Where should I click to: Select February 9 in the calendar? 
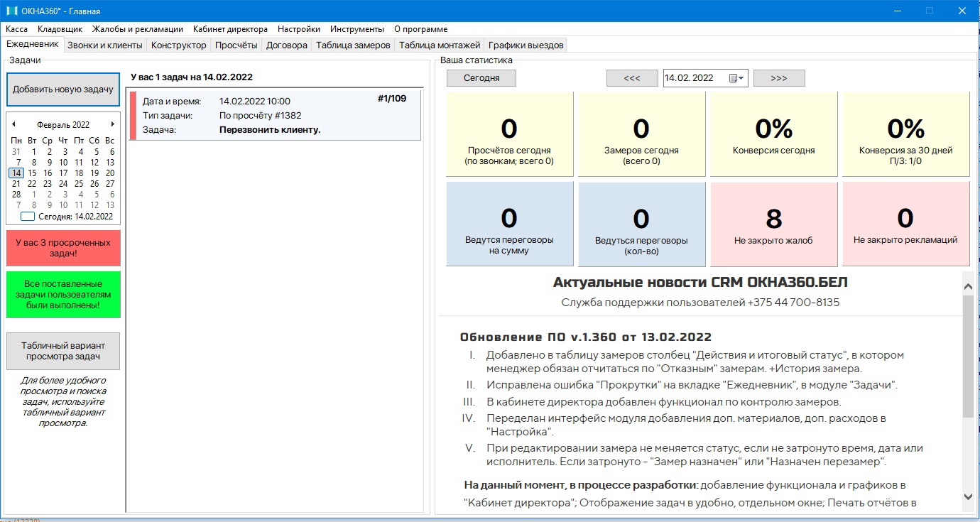pyautogui.click(x=48, y=162)
